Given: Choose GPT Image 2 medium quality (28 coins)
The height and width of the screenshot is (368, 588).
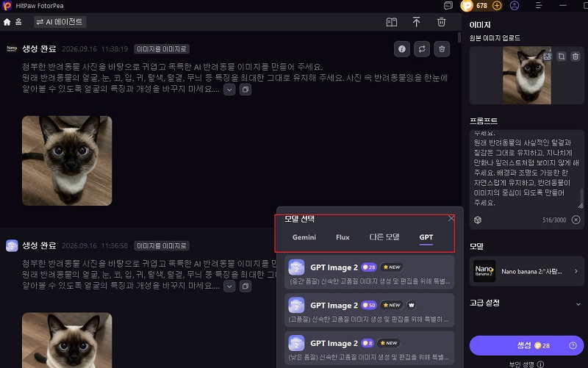Looking at the screenshot, I should (370, 273).
